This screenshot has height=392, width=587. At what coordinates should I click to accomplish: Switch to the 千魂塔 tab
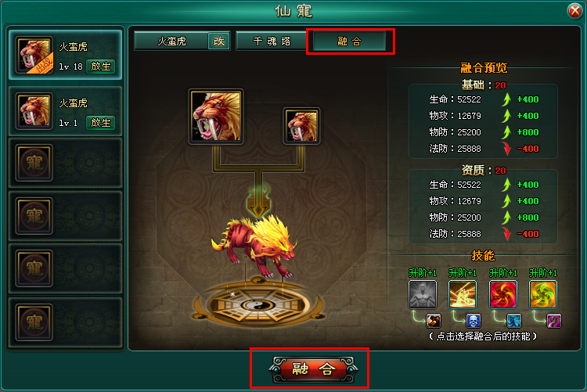pos(272,41)
